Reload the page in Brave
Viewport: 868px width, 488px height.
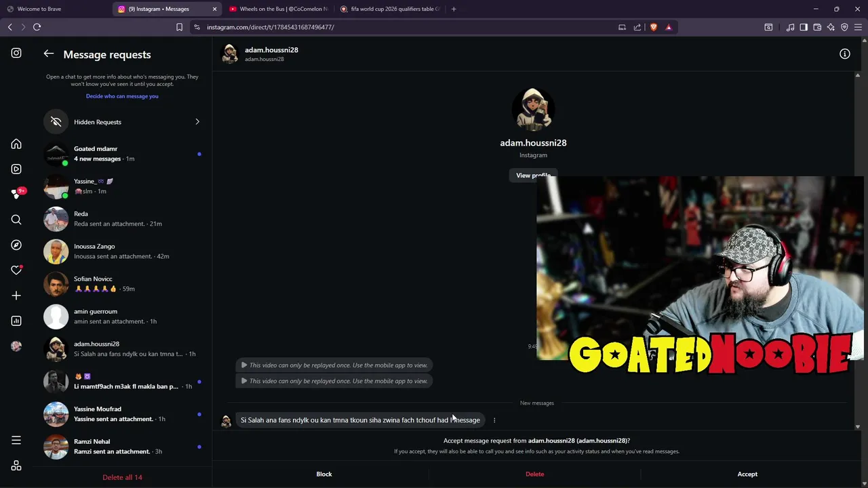(37, 27)
